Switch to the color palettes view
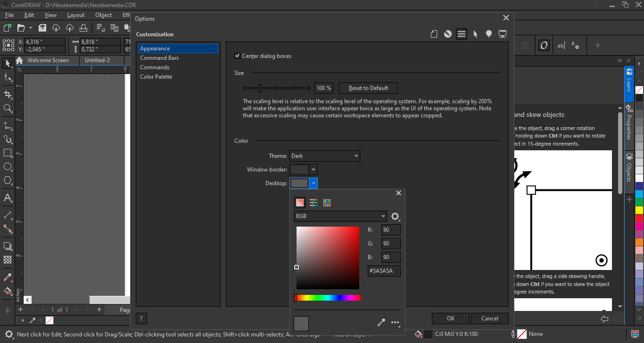 pyautogui.click(x=327, y=203)
